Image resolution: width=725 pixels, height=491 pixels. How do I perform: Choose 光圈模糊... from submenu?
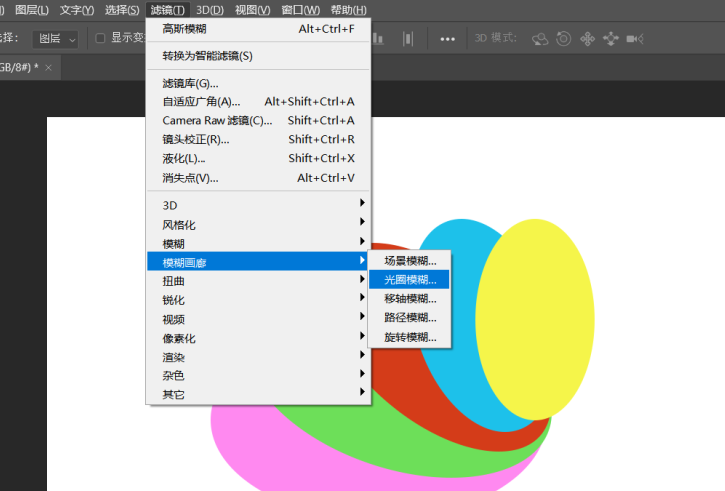coord(409,280)
